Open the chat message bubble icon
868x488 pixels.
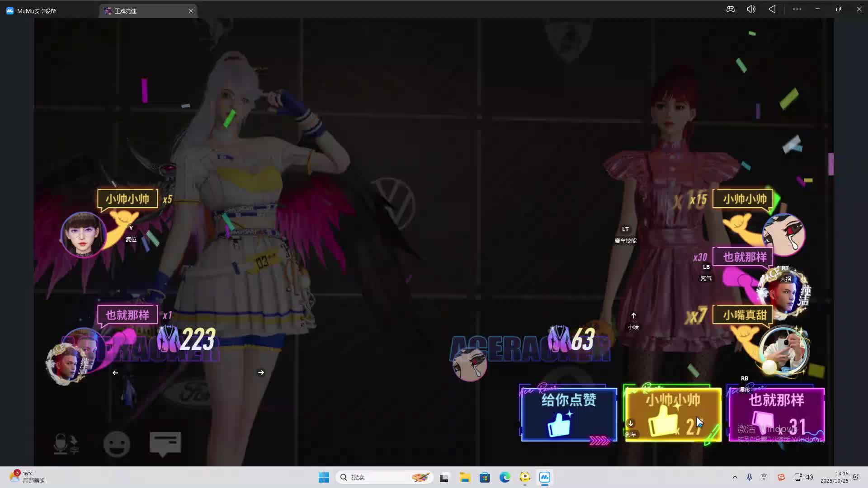165,443
